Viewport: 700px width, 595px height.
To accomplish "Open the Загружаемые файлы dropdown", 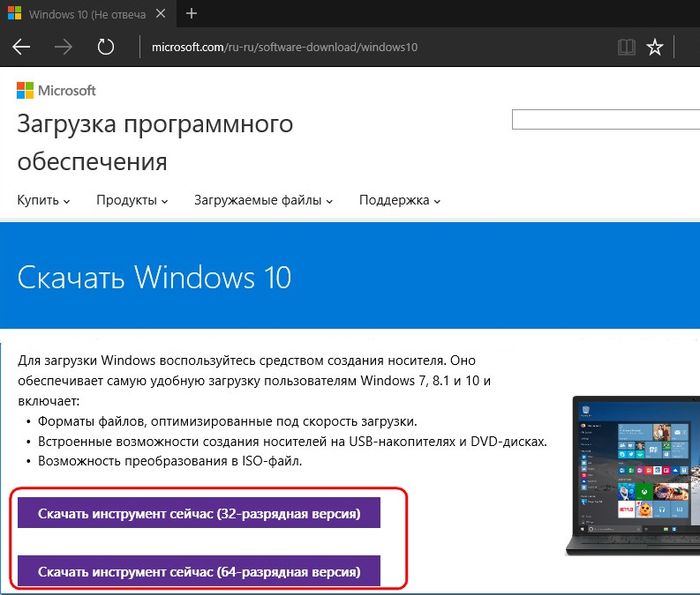I will (x=263, y=200).
